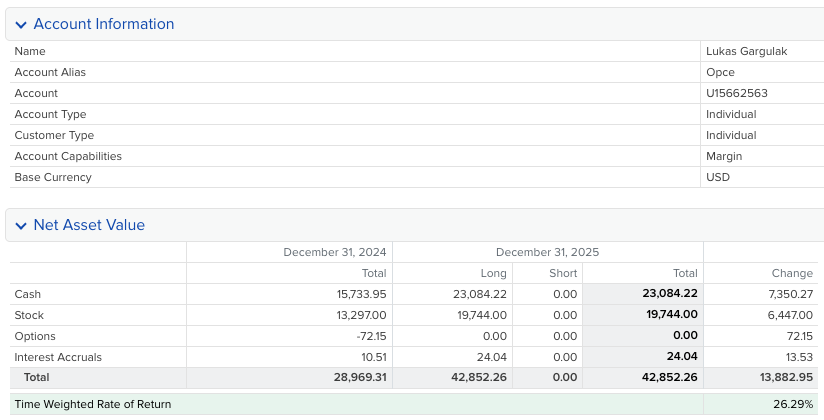824x420 pixels.
Task: Click the total change value 13,882.95
Action: pyautogui.click(x=785, y=377)
